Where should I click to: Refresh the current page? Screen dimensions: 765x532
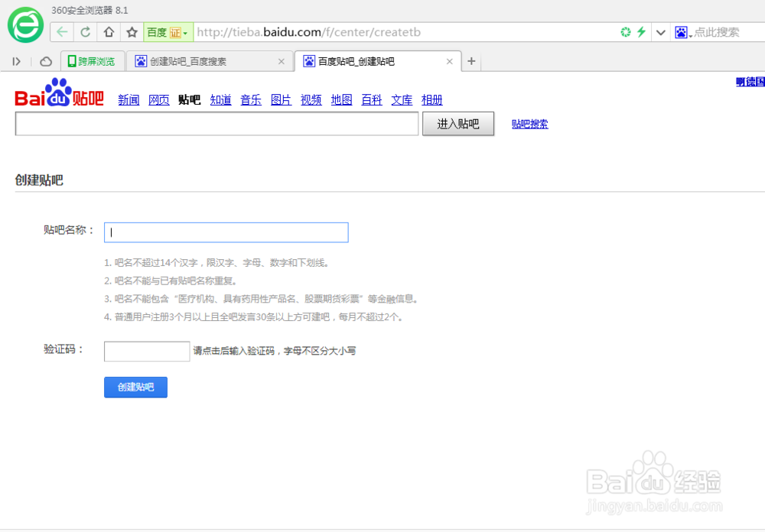point(84,32)
